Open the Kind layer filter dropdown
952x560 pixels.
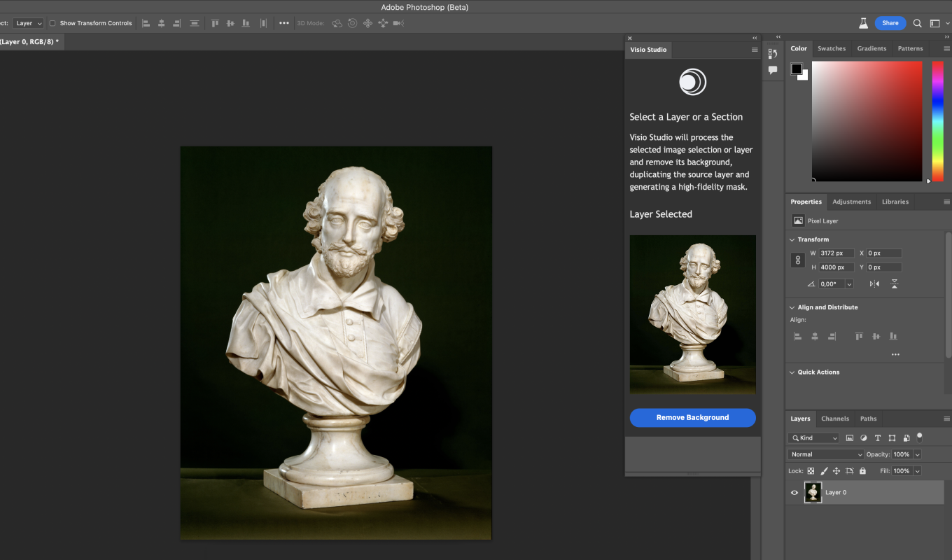click(x=813, y=438)
